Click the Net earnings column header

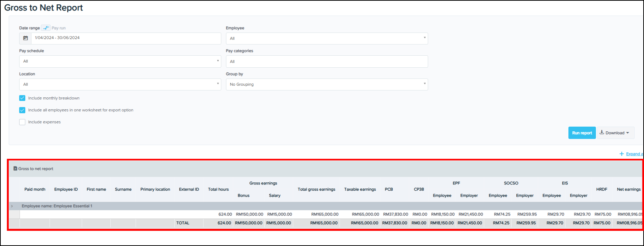pyautogui.click(x=628, y=189)
